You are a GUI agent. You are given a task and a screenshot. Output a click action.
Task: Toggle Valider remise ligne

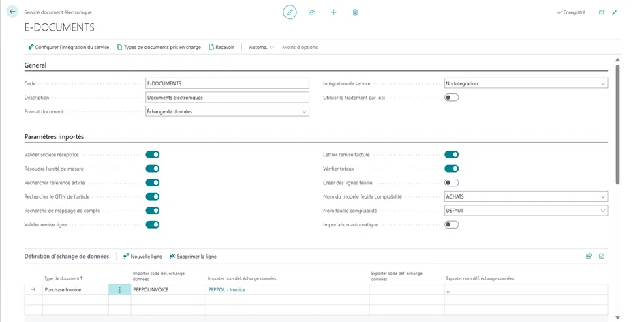coord(153,224)
